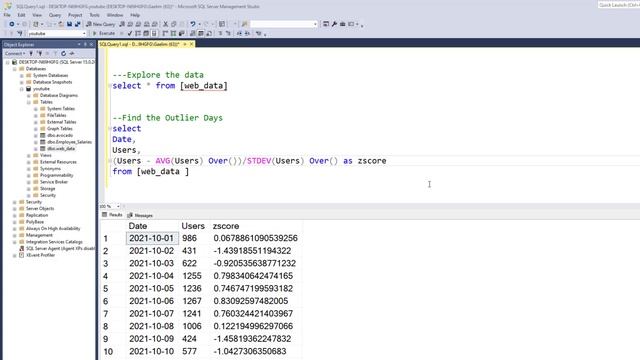Toggle Include Actual Execution Plan icon
The image size is (640, 360).
pyautogui.click(x=165, y=33)
